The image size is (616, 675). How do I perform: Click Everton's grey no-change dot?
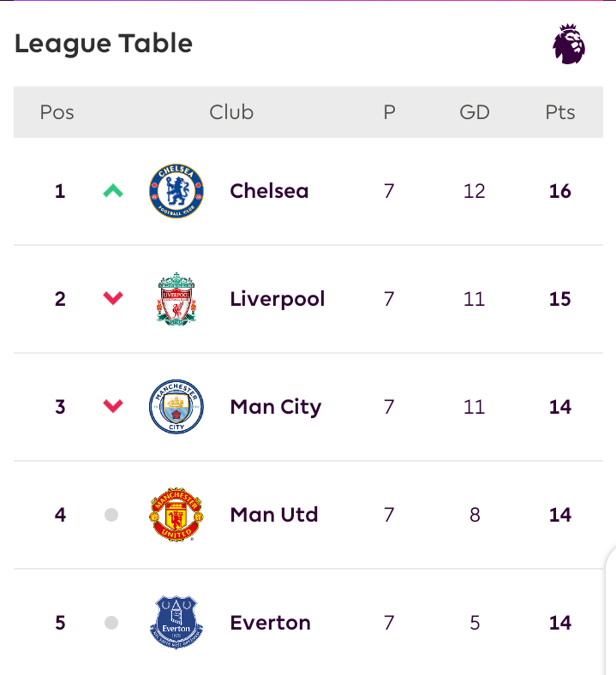click(111, 623)
